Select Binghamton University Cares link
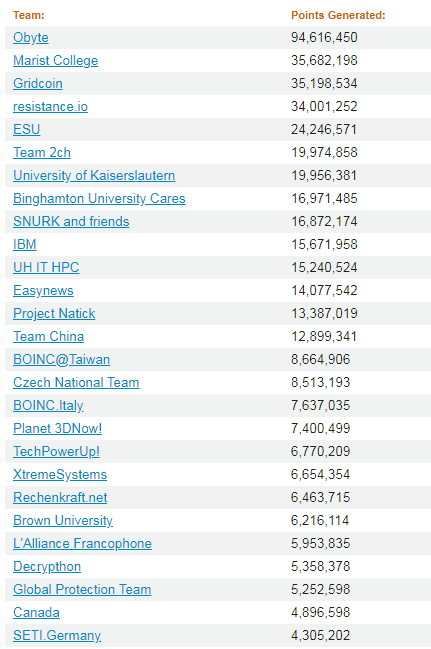This screenshot has height=649, width=431. pos(99,199)
